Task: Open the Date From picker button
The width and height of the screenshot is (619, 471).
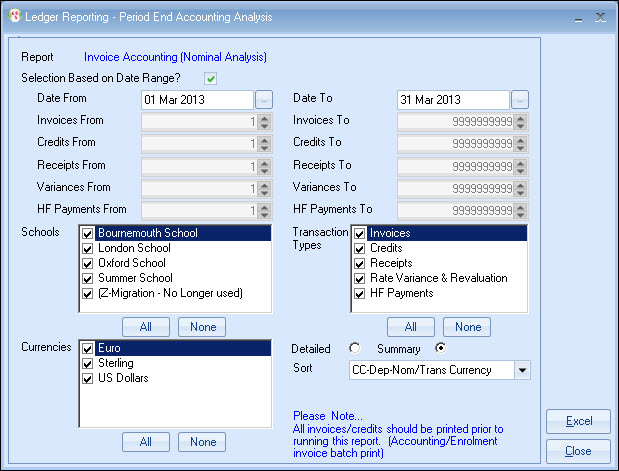Action: pyautogui.click(x=263, y=100)
